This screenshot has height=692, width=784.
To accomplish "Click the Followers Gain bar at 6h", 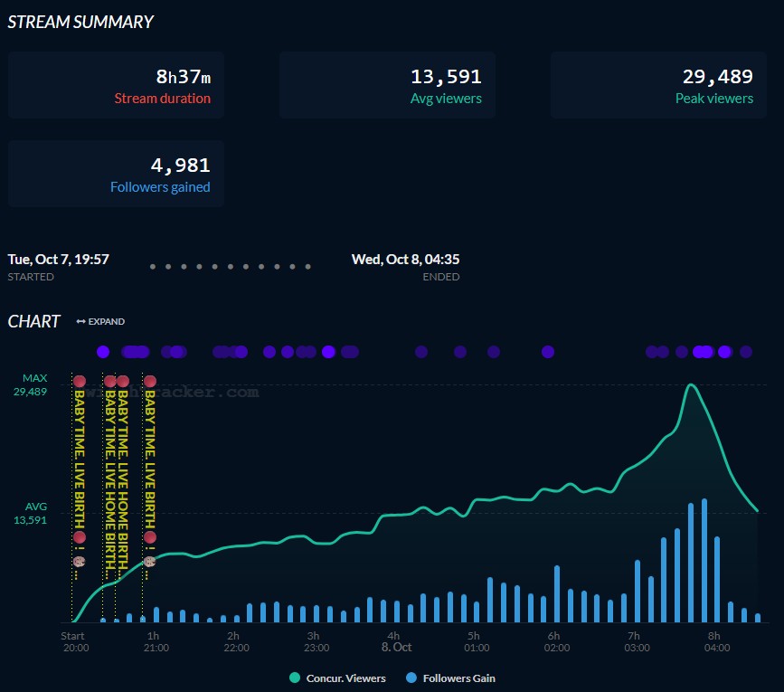I will pos(557,594).
